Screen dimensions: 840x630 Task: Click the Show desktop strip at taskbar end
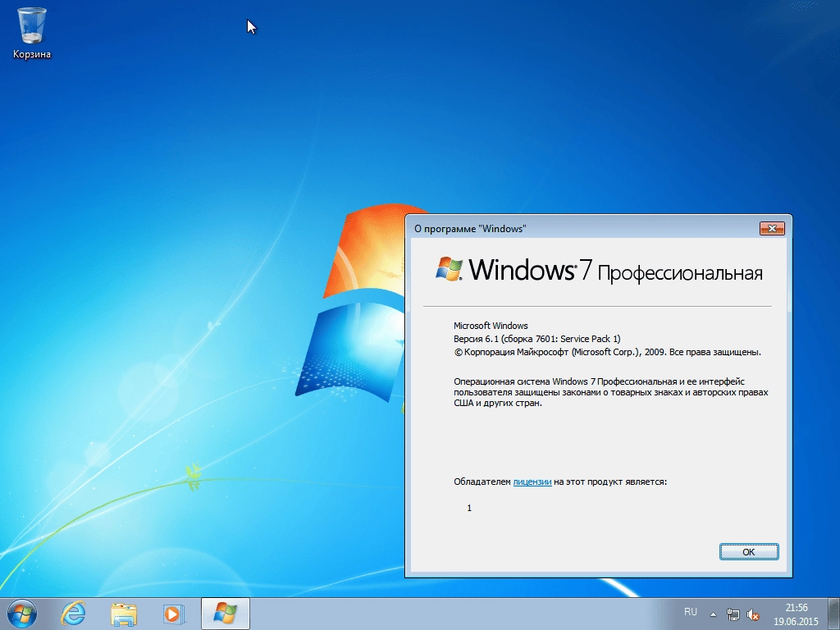pyautogui.click(x=836, y=614)
